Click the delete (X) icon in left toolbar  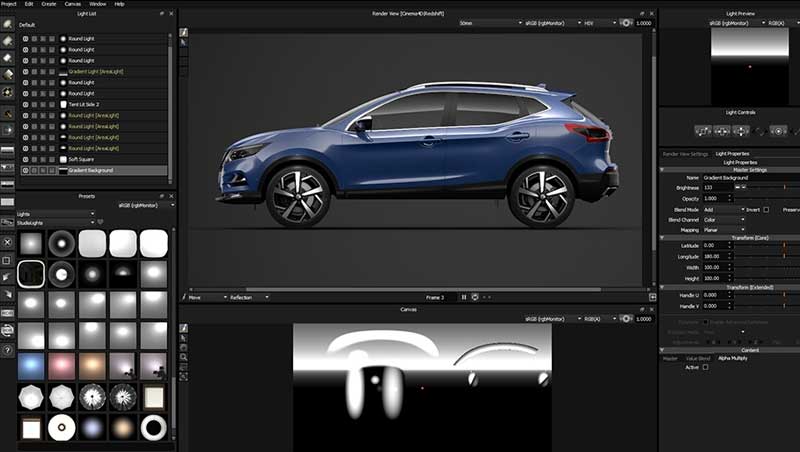7,242
